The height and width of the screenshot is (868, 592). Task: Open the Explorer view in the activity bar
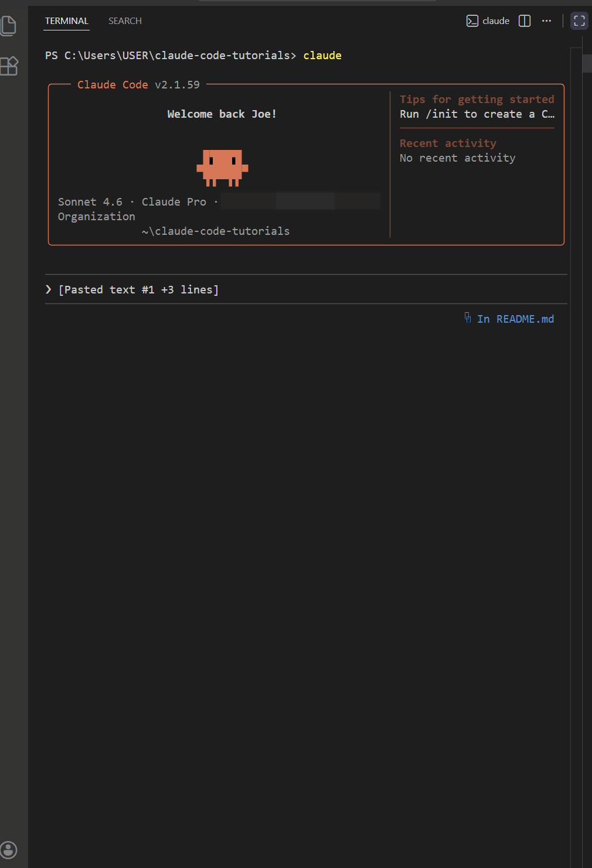tap(9, 26)
